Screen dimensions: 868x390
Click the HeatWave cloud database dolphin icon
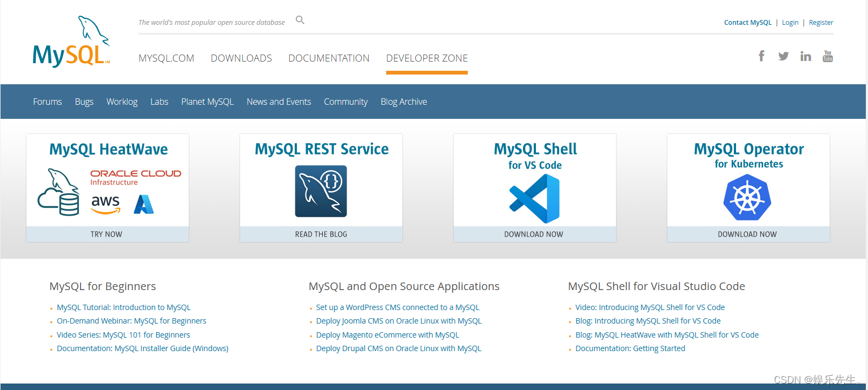click(x=58, y=192)
